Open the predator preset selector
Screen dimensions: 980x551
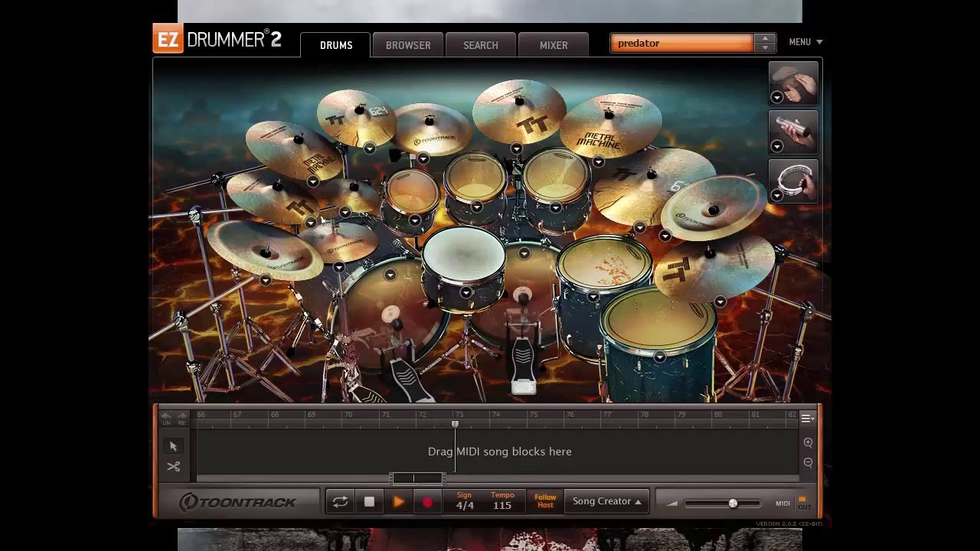coord(681,43)
